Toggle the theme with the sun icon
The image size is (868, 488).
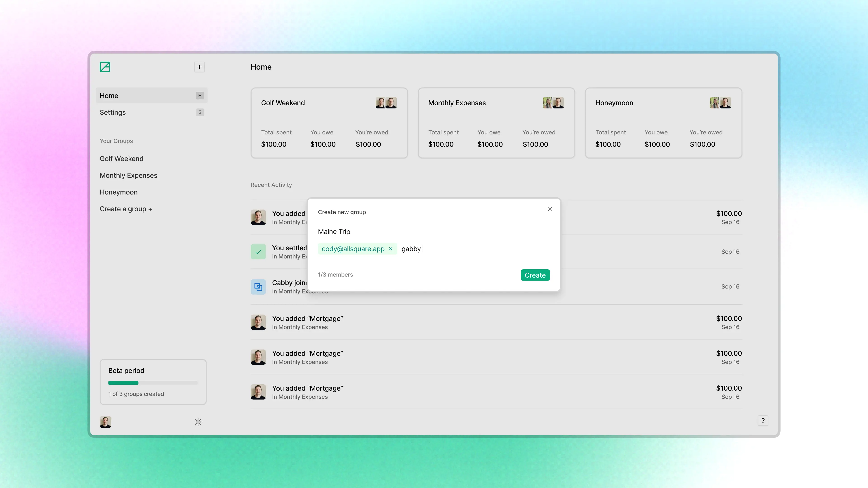pyautogui.click(x=198, y=422)
